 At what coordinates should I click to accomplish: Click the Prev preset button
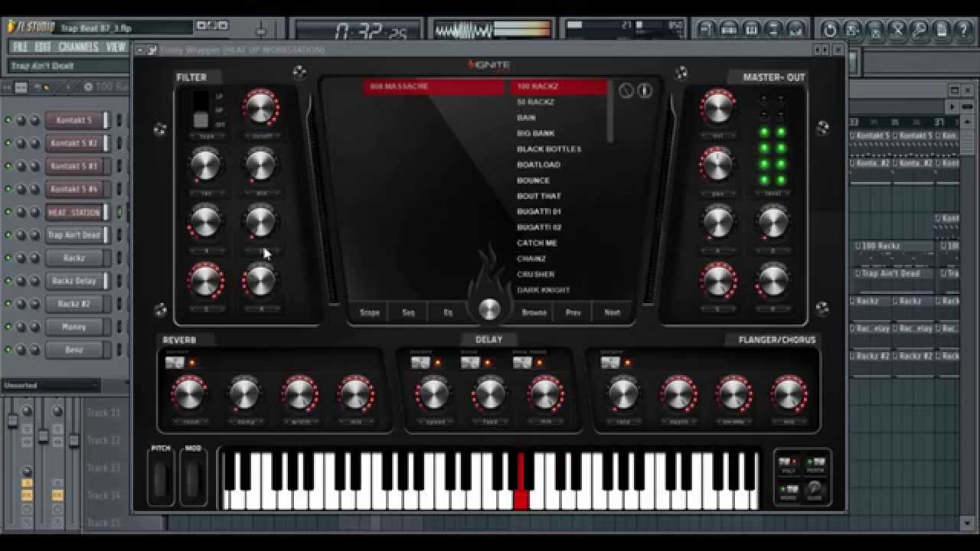(x=573, y=312)
